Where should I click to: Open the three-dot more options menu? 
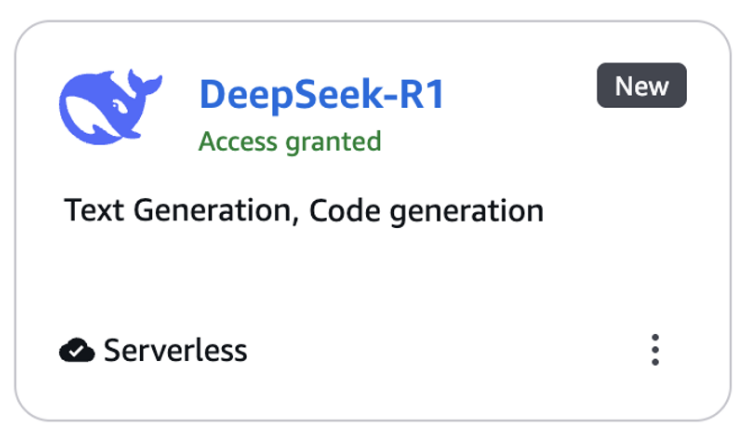[x=655, y=351]
